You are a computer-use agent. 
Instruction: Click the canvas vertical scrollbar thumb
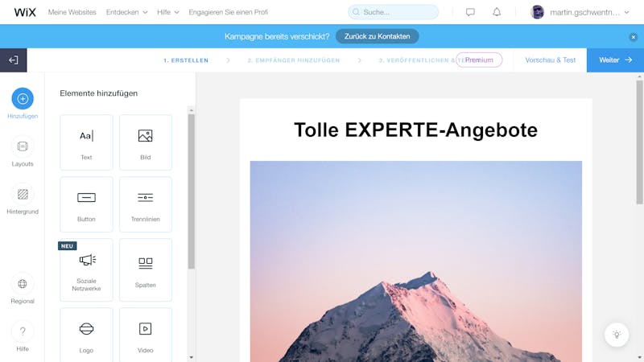[x=639, y=142]
